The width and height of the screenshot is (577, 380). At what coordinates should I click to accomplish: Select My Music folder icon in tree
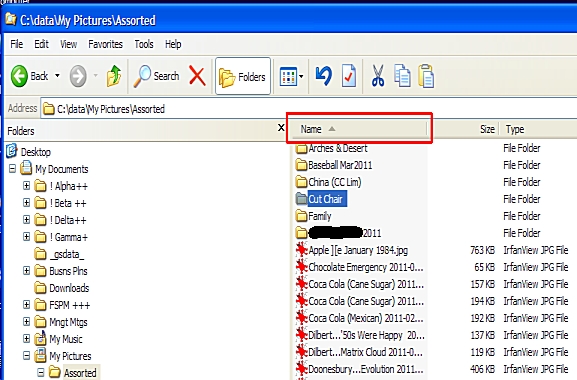40,338
